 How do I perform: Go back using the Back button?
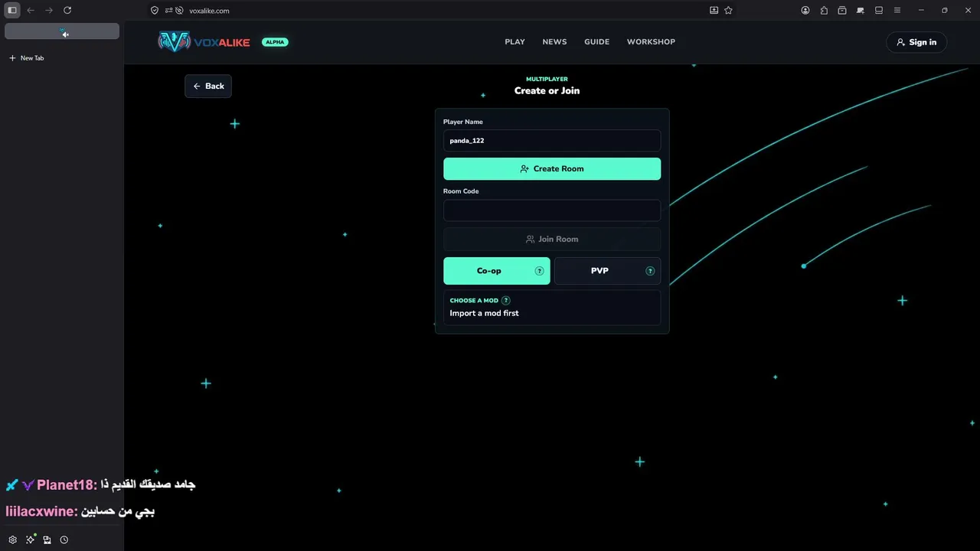point(208,86)
